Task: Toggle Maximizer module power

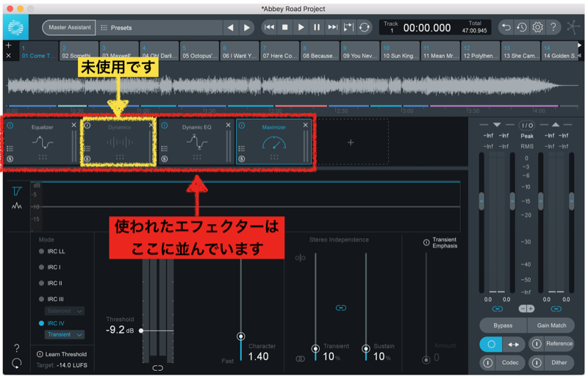Action: [x=242, y=126]
